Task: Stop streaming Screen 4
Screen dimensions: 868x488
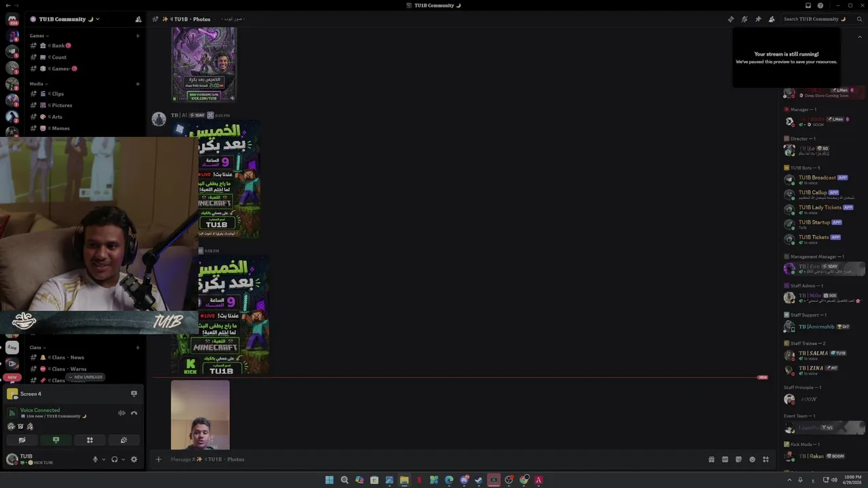Action: point(134,394)
